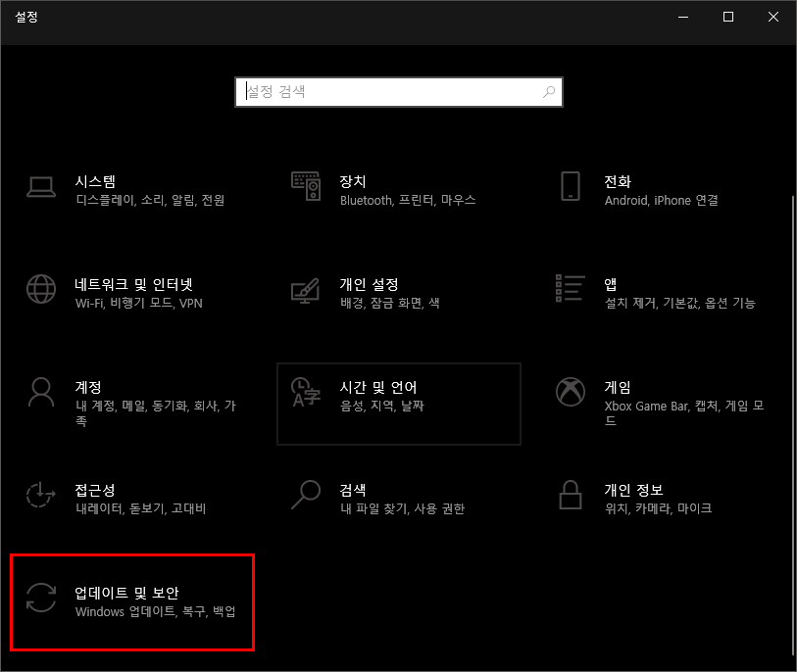Close the 설정 window
797x672 pixels.
click(773, 17)
